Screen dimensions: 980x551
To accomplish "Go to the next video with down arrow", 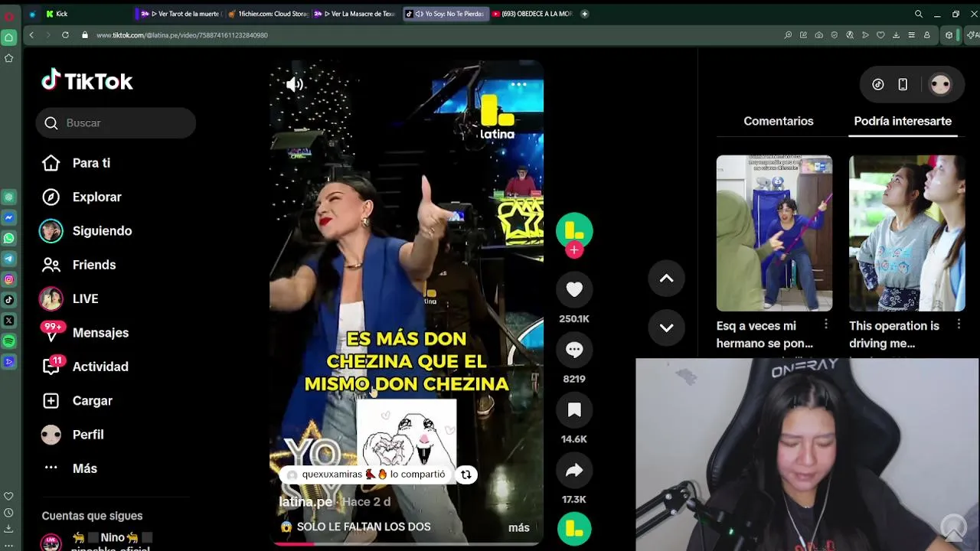I will pyautogui.click(x=666, y=328).
